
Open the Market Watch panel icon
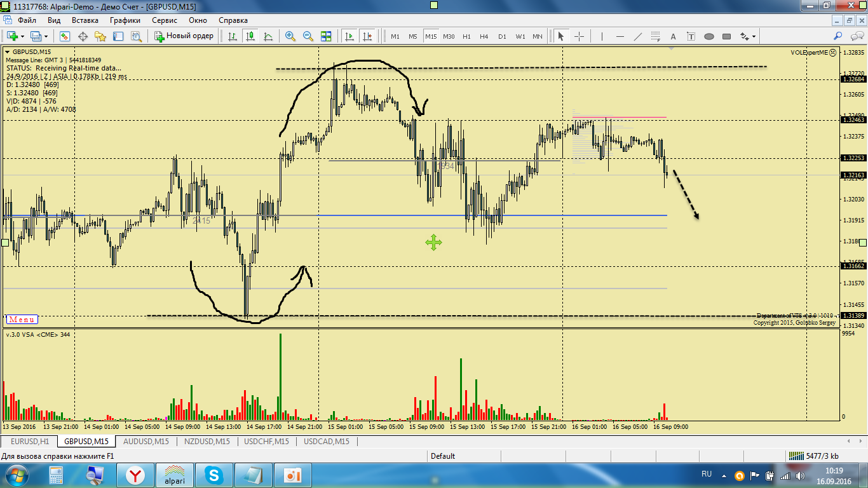65,36
